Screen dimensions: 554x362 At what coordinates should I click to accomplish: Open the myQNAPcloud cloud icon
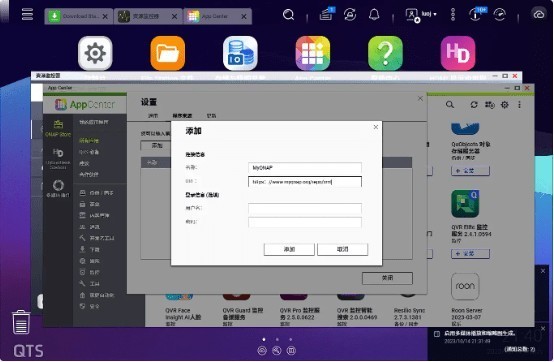pos(538,15)
